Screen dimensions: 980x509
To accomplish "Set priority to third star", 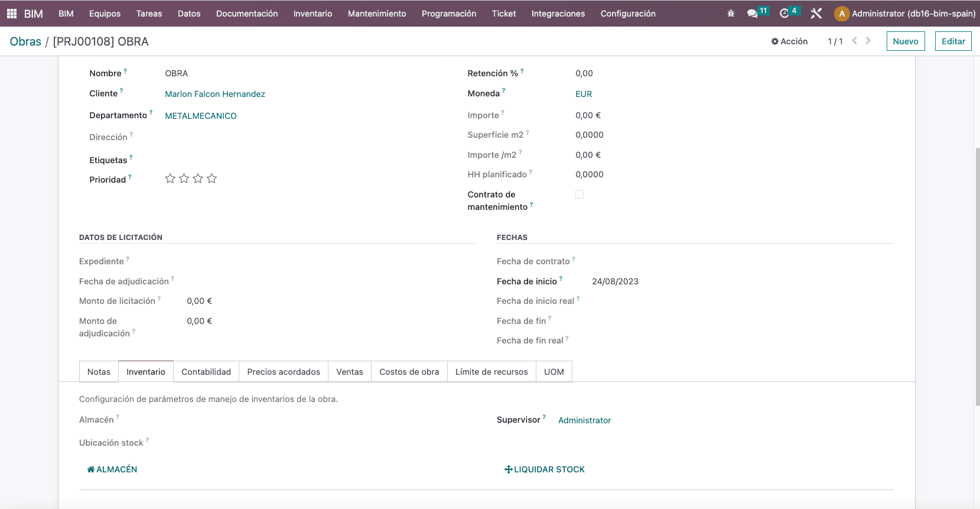I will (198, 179).
